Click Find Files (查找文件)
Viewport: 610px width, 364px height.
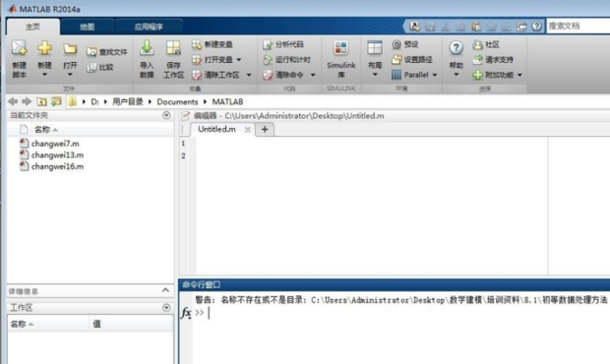107,52
